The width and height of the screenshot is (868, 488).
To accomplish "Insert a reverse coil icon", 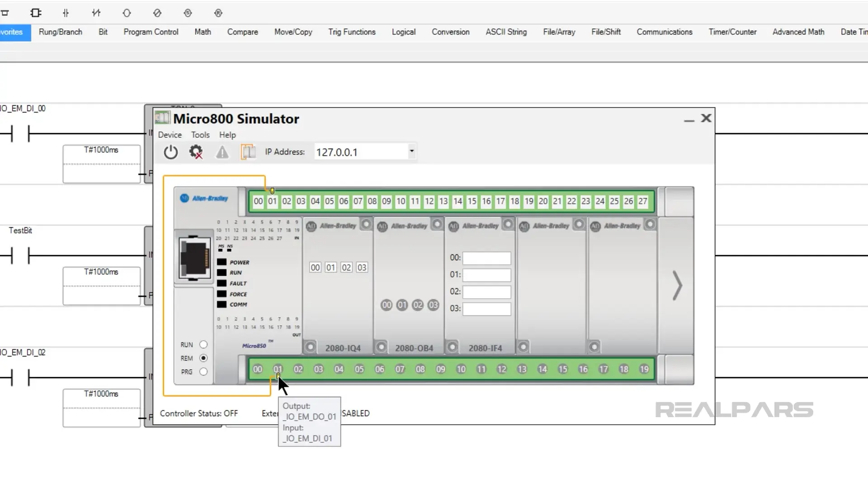I will pos(157,13).
